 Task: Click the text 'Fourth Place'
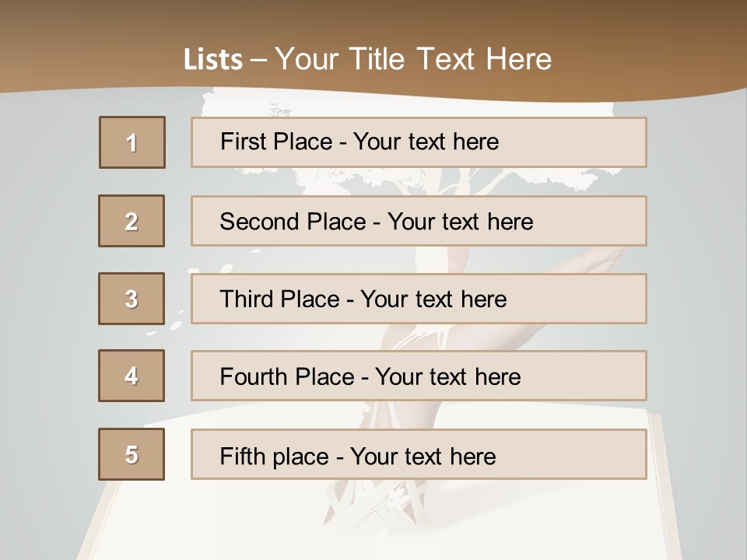[x=287, y=376]
